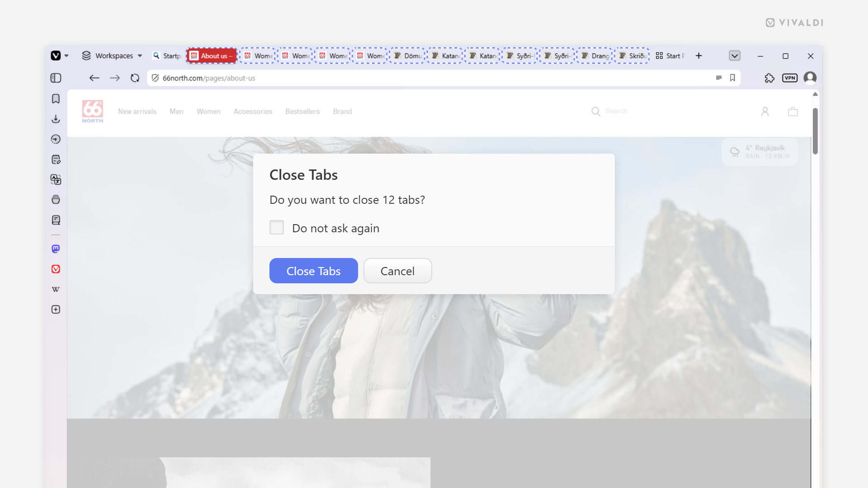
Task: Open the Women menu on 66north
Action: tap(208, 111)
